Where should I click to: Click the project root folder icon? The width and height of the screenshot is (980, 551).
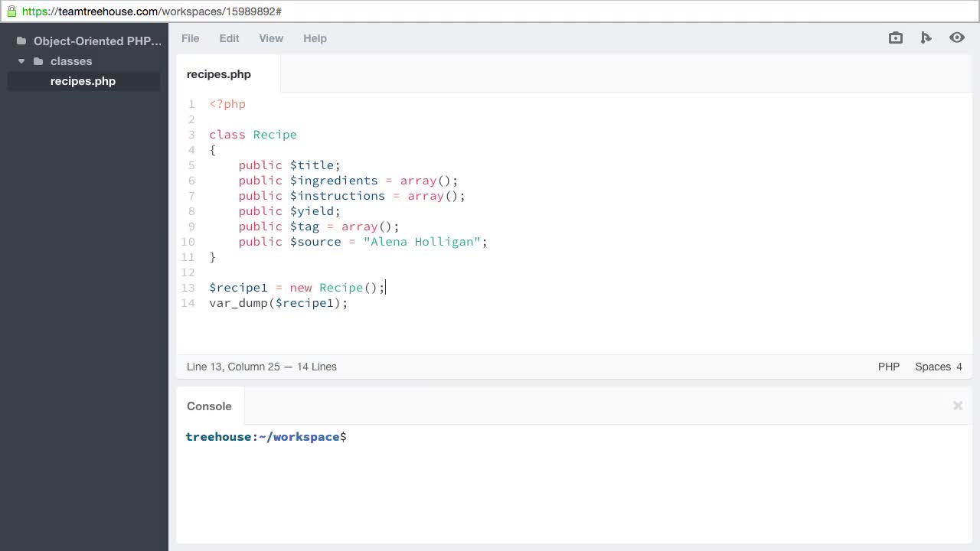coord(21,41)
